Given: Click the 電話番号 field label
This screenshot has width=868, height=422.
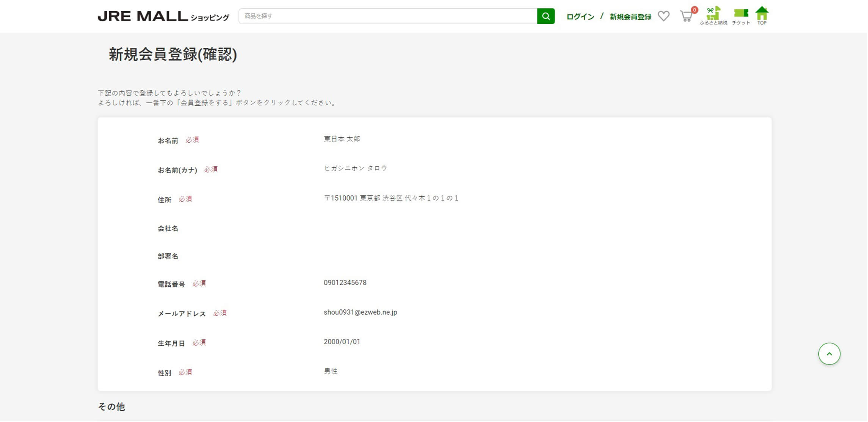Looking at the screenshot, I should click(171, 284).
